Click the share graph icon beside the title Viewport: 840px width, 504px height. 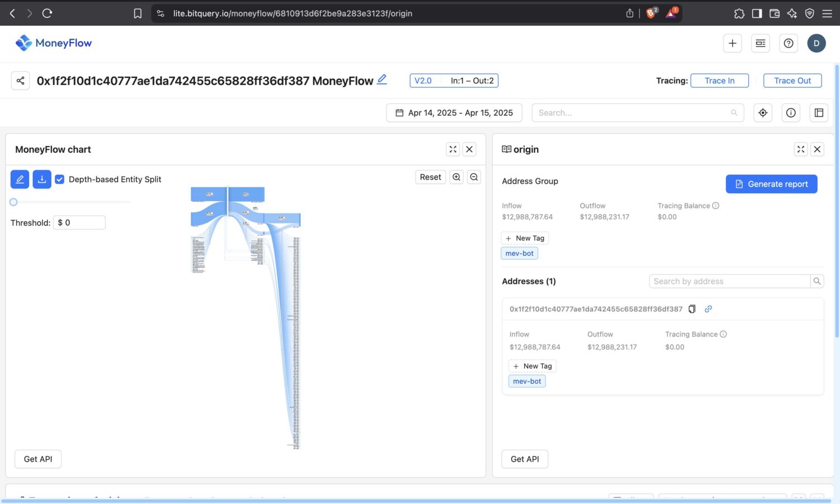pos(20,81)
